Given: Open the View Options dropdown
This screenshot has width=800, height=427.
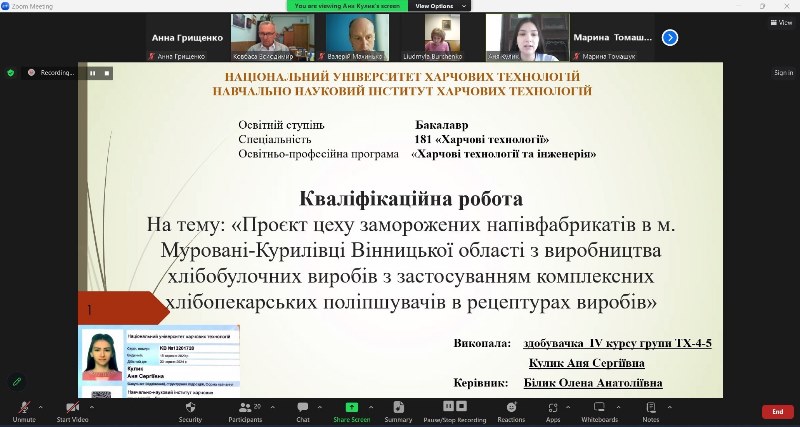Looking at the screenshot, I should (440, 6).
